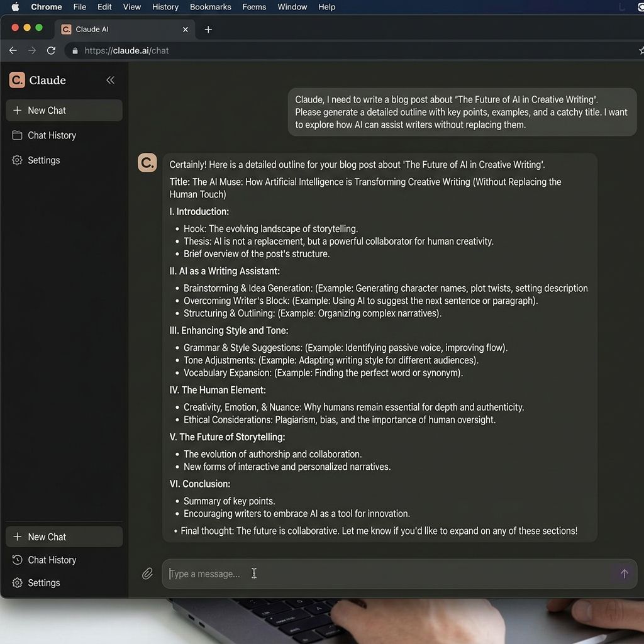Close the Claude AI browser tab
Image resolution: width=644 pixels, height=644 pixels.
[186, 30]
